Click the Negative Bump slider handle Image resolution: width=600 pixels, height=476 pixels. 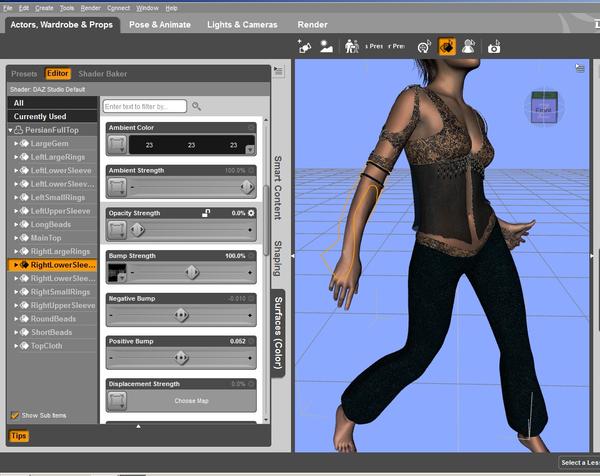click(x=181, y=315)
